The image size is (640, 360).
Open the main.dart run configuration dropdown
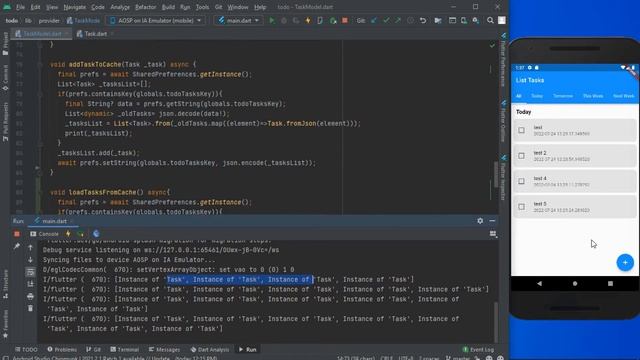click(x=239, y=20)
